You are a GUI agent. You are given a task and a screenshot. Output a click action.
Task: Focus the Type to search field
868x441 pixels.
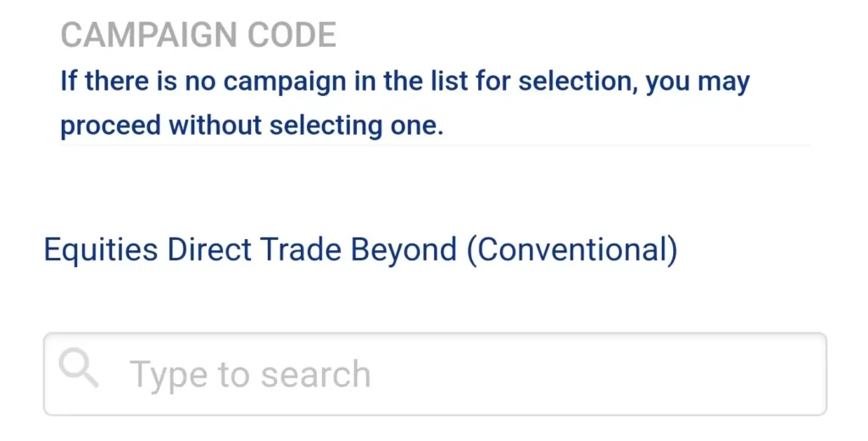(435, 374)
